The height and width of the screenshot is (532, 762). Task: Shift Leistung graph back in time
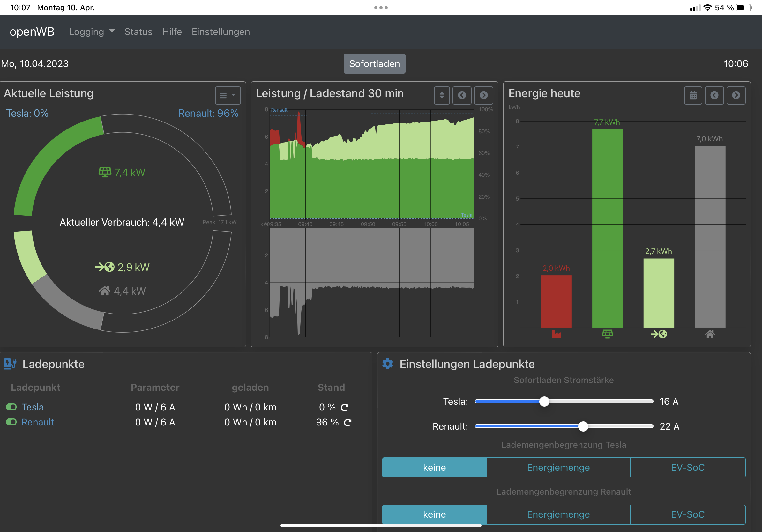pos(462,95)
